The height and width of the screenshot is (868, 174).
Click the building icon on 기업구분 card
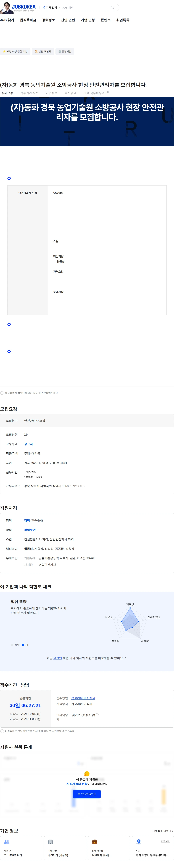51,842
